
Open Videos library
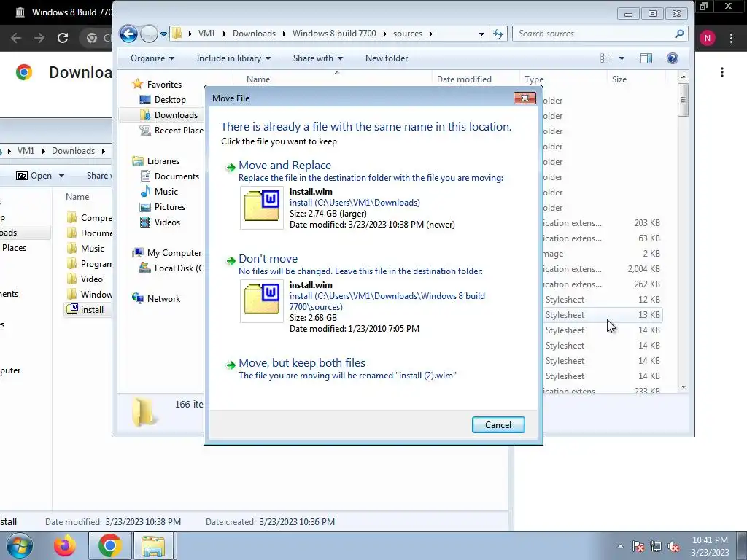(167, 222)
